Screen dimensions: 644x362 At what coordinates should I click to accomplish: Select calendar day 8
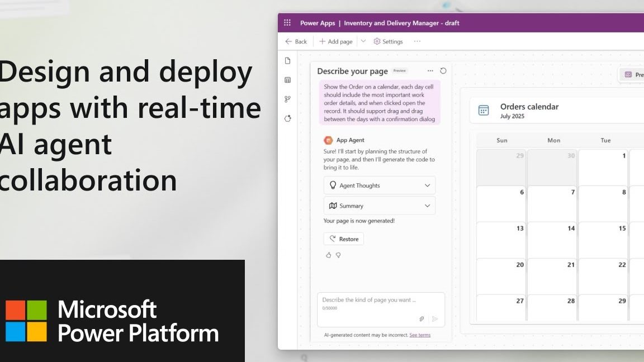point(603,203)
